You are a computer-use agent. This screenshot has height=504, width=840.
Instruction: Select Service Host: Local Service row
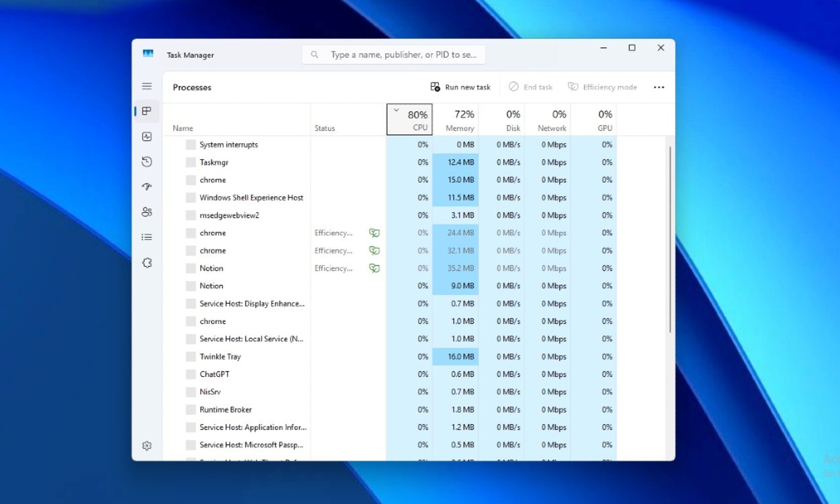click(390, 339)
